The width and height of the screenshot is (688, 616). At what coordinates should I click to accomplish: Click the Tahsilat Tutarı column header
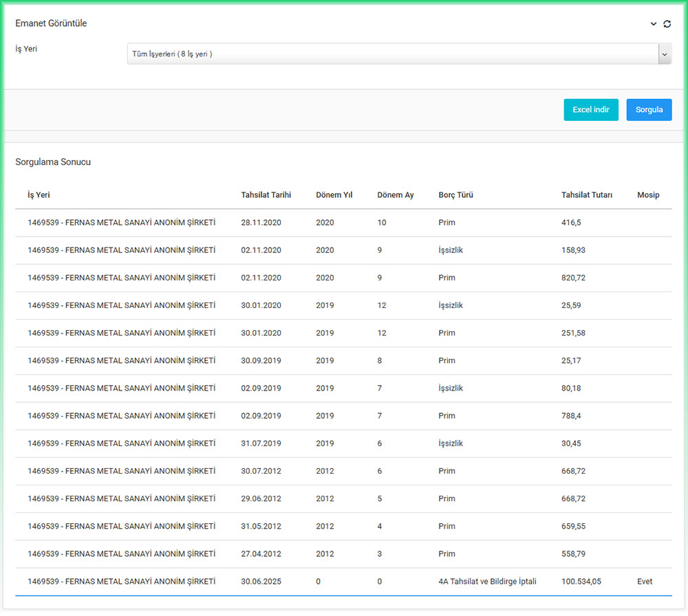(586, 195)
